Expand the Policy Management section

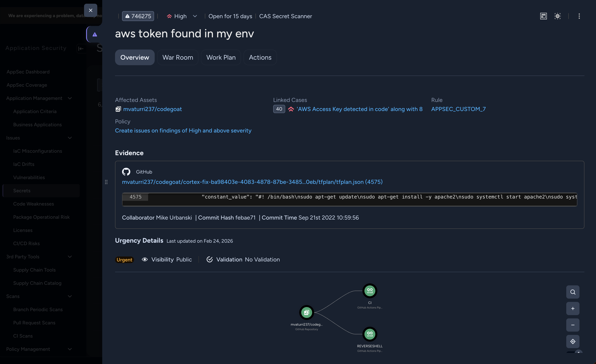(x=70, y=349)
